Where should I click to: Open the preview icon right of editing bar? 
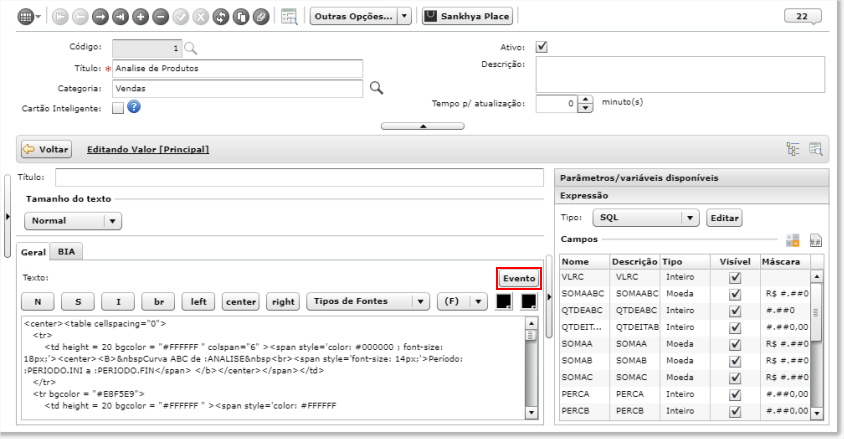click(815, 149)
